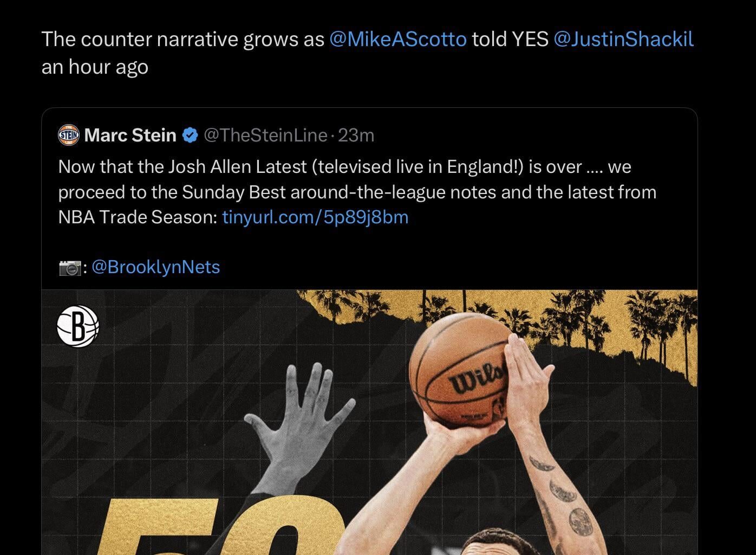
Task: Open the @JustinShackil profile mention
Action: [624, 39]
